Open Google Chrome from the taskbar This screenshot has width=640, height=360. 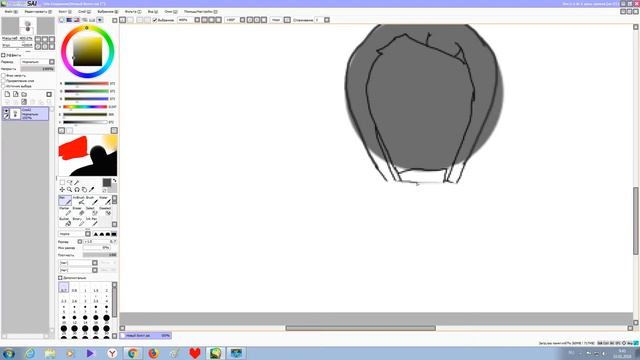(133, 353)
